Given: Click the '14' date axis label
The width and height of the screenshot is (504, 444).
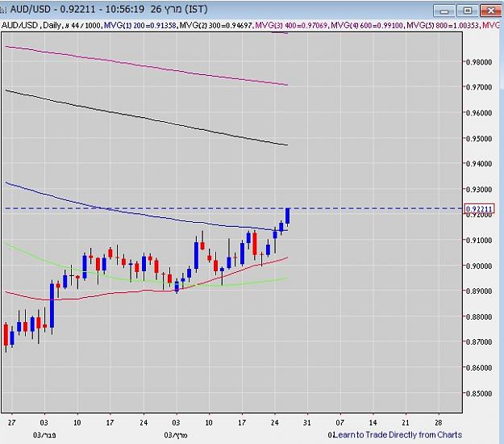Looking at the screenshot, I should [x=373, y=422].
